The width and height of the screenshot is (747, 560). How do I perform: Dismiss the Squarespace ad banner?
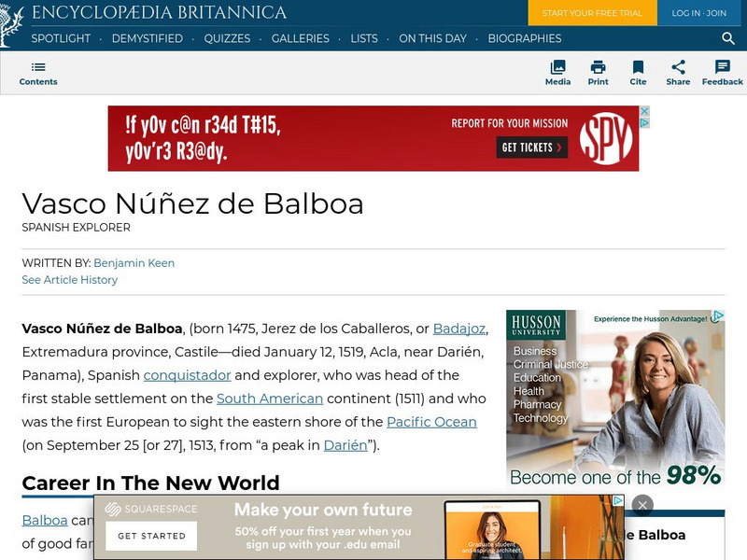click(642, 503)
